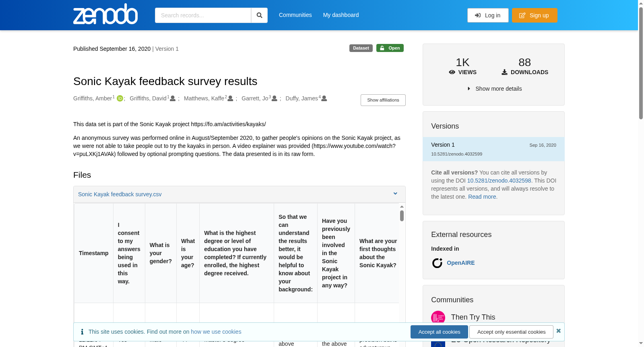The height and width of the screenshot is (347, 644).
Task: Open the Communities menu item
Action: 295,15
